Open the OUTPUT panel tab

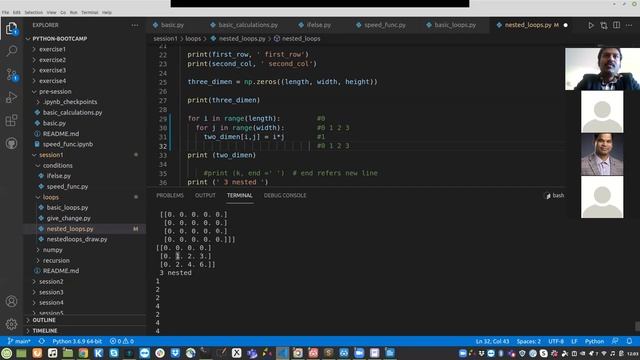[205, 196]
